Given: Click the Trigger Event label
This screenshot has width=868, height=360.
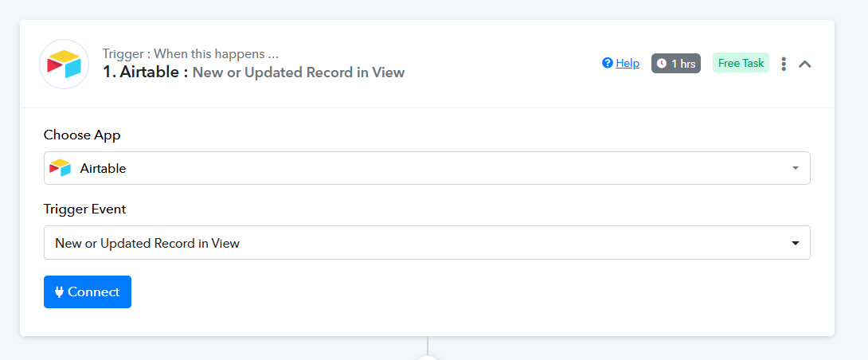Looking at the screenshot, I should coord(84,209).
